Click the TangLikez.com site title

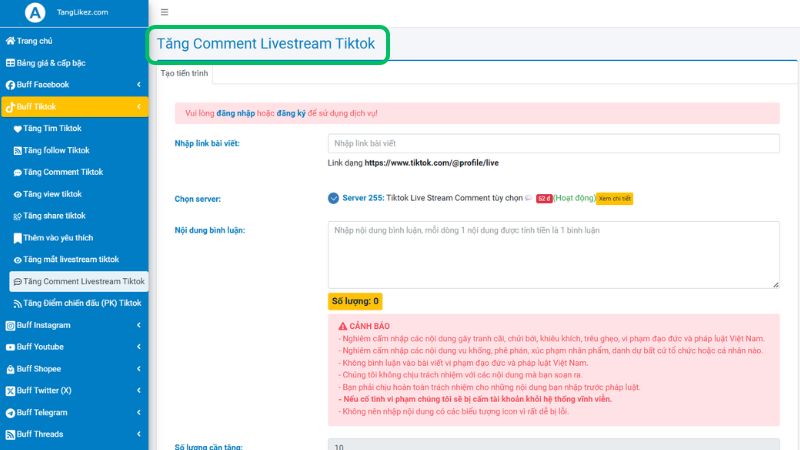(x=82, y=12)
